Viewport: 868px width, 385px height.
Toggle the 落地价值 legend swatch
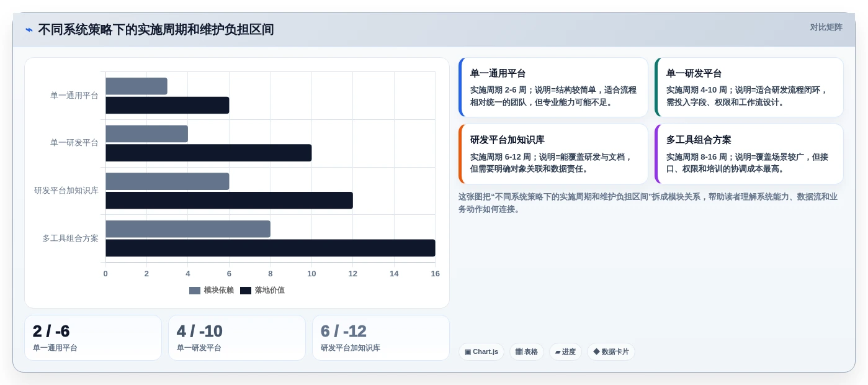pyautogui.click(x=246, y=291)
